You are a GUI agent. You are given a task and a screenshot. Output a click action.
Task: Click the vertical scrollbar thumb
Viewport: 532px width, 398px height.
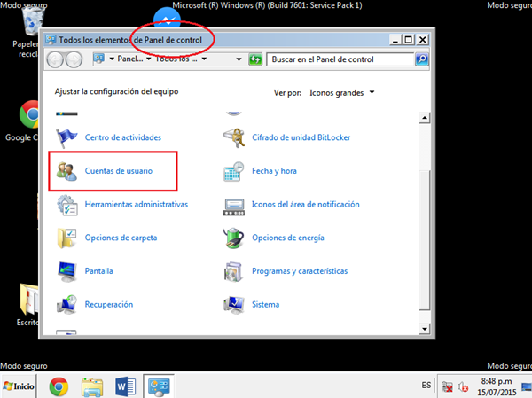click(424, 240)
